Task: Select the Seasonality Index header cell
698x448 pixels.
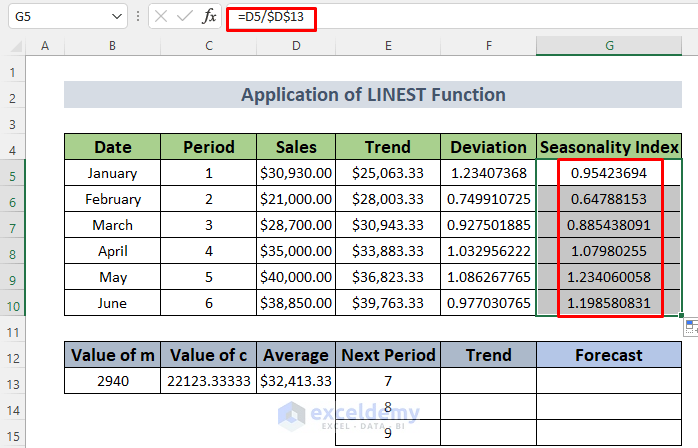Action: (x=609, y=147)
